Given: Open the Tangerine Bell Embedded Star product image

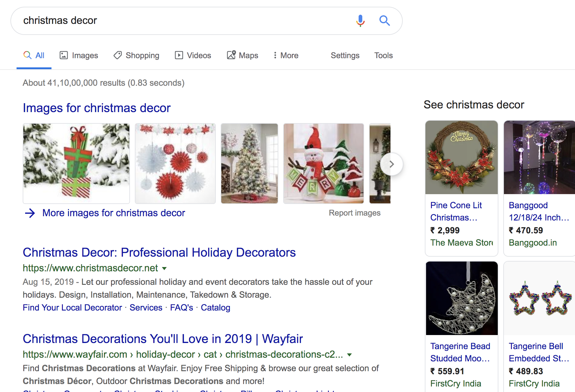Looking at the screenshot, I should point(539,298).
